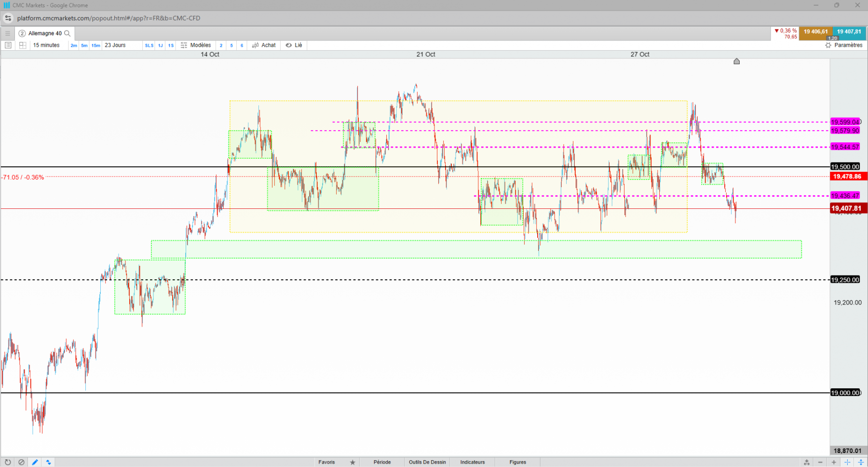
Task: Click the 18,870.01 axis bottom value
Action: click(x=847, y=451)
